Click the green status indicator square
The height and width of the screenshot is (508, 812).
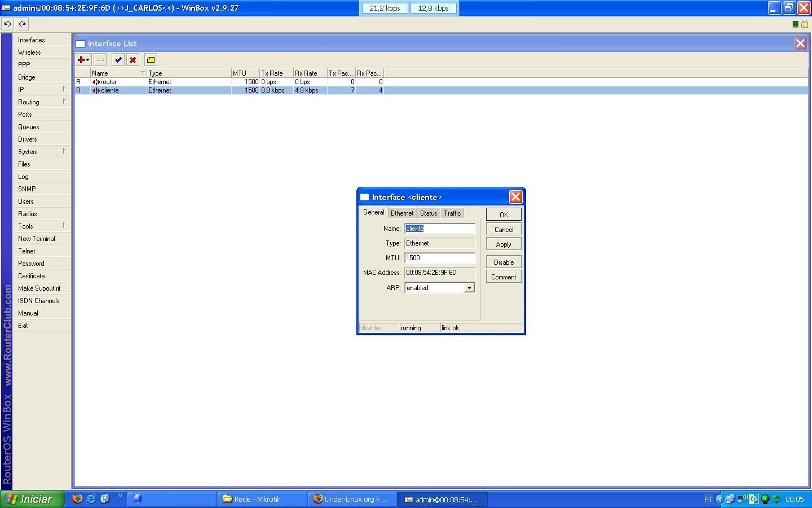click(x=796, y=24)
